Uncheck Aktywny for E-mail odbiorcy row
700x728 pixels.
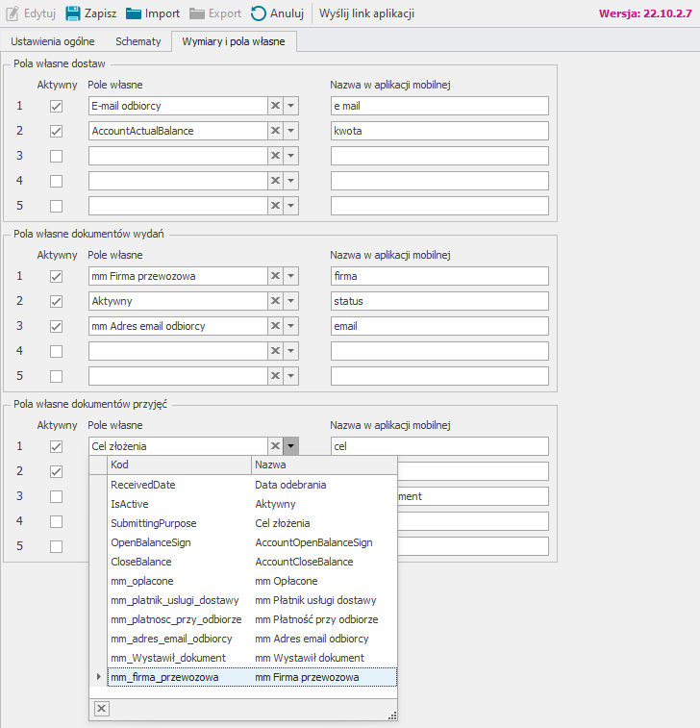click(x=56, y=106)
